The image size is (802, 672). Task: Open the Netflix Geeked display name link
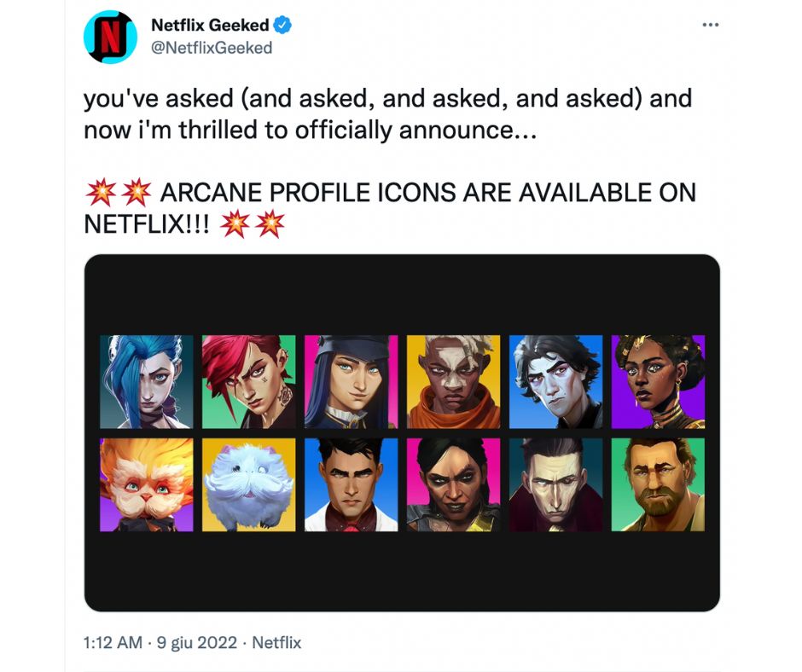click(x=210, y=25)
